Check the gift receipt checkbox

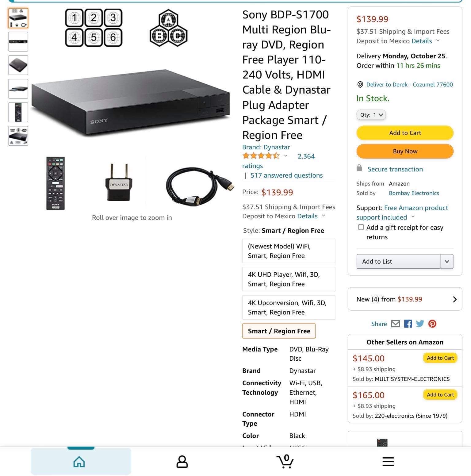tap(361, 227)
